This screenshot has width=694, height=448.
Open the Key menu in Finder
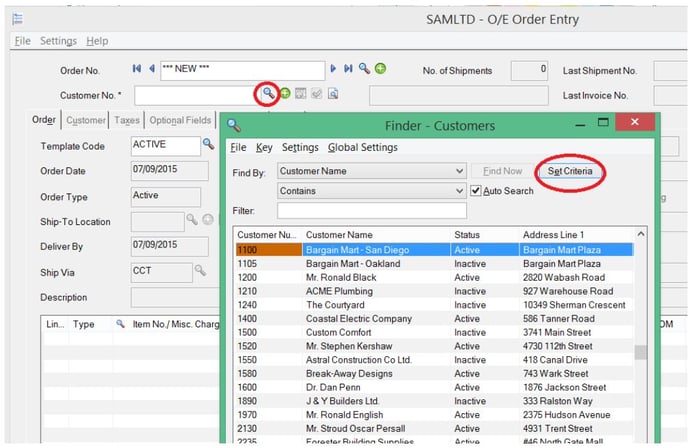pos(264,147)
